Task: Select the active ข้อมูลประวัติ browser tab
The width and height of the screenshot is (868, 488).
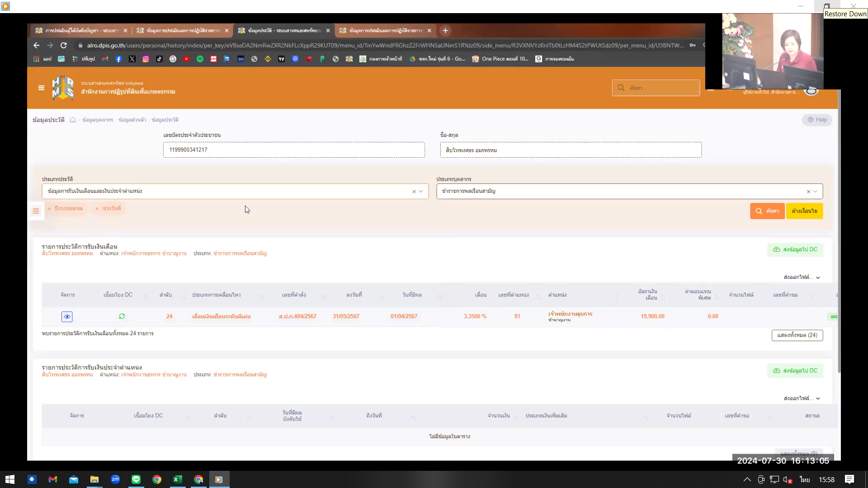Action: click(284, 30)
